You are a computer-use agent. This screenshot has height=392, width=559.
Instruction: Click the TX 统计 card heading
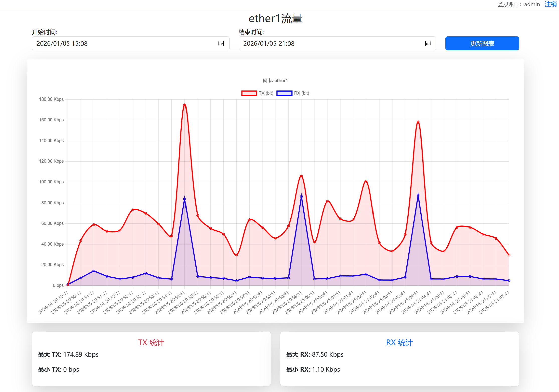point(151,342)
